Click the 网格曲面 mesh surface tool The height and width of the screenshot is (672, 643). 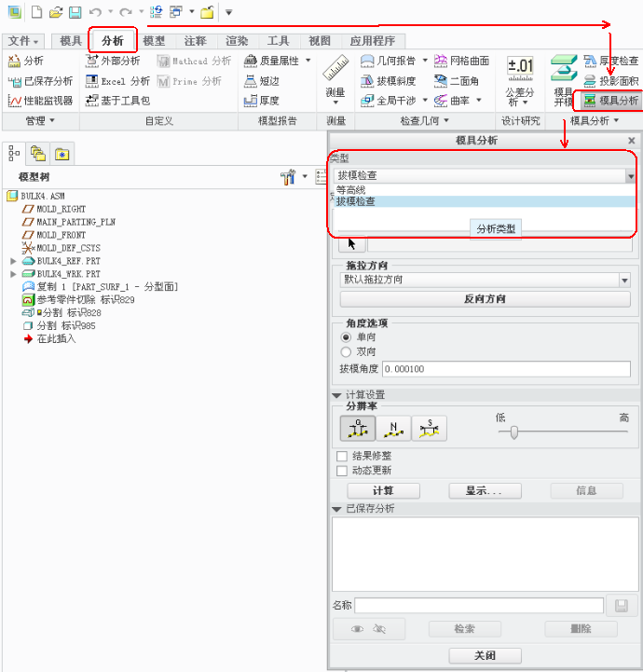[x=461, y=61]
